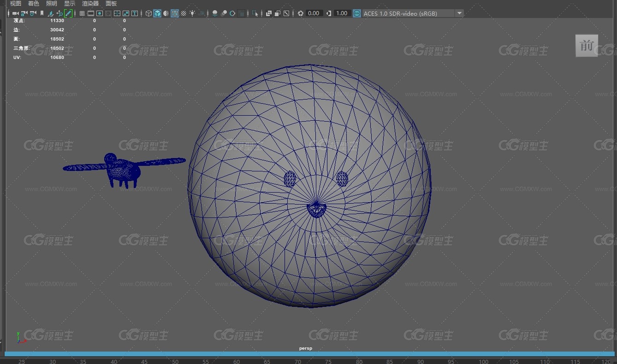Click the Motion Blur icon

click(224, 13)
